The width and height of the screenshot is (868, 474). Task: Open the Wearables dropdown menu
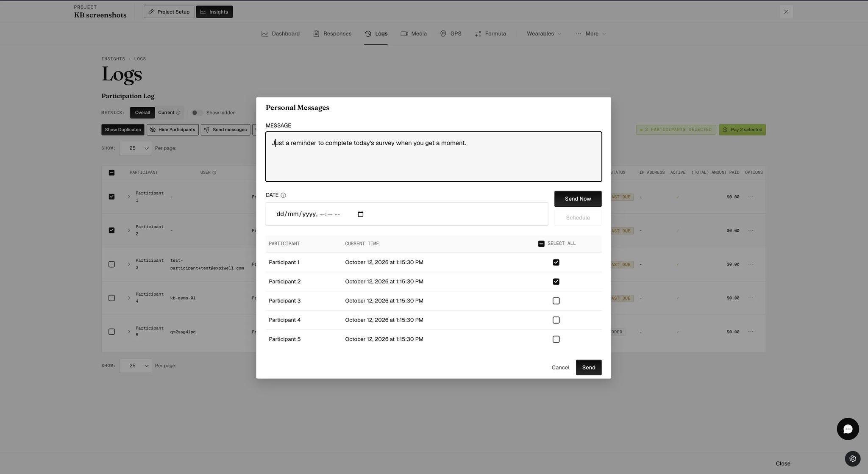point(544,34)
